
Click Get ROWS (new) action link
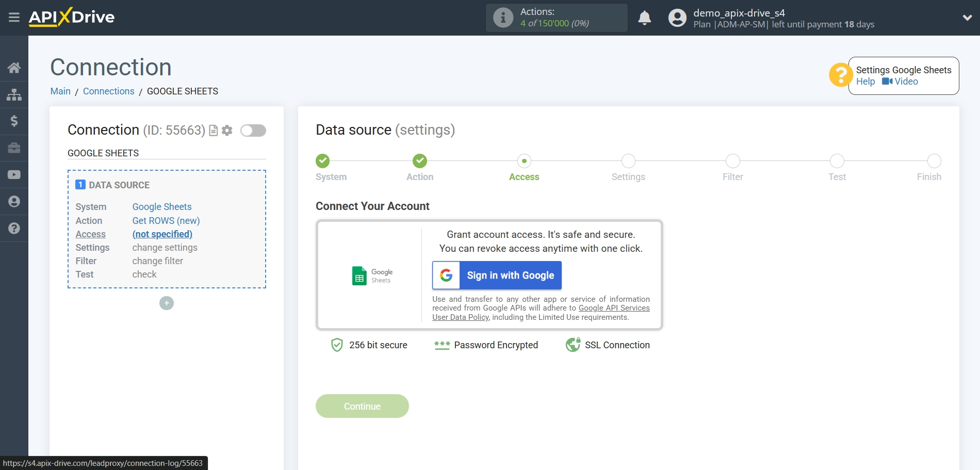pos(166,221)
